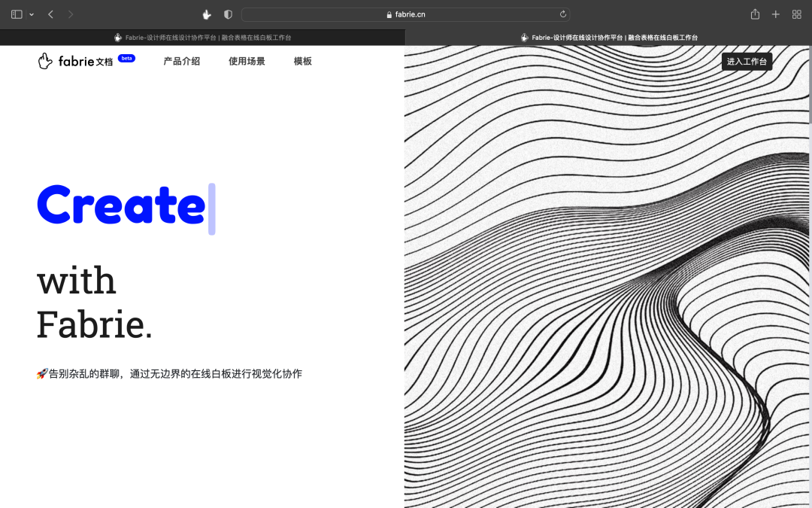Screen dimensions: 812x508
Task: Open 产品介绍 menu item
Action: [182, 61]
